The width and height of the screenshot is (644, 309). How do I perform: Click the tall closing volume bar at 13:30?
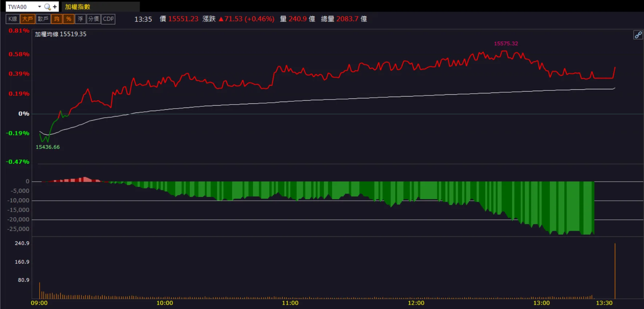click(x=615, y=271)
